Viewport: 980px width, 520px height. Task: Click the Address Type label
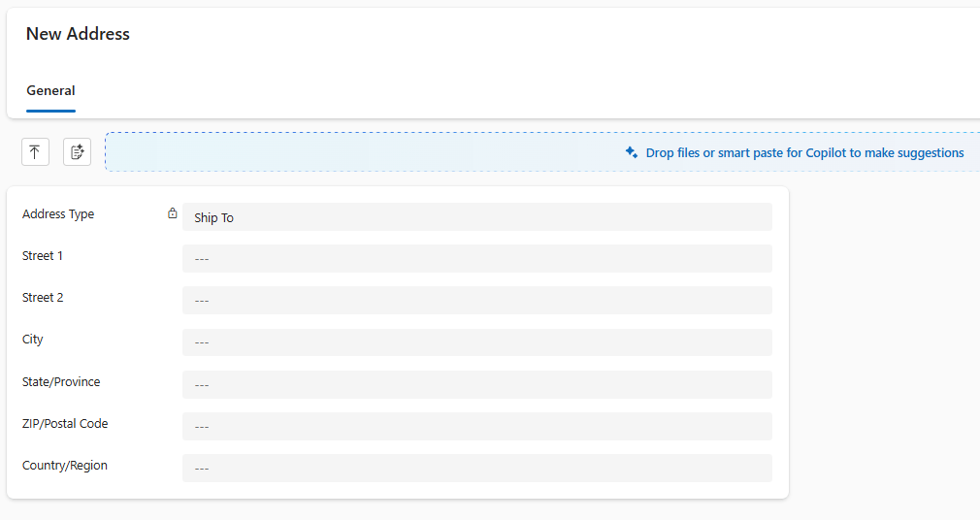pyautogui.click(x=58, y=214)
